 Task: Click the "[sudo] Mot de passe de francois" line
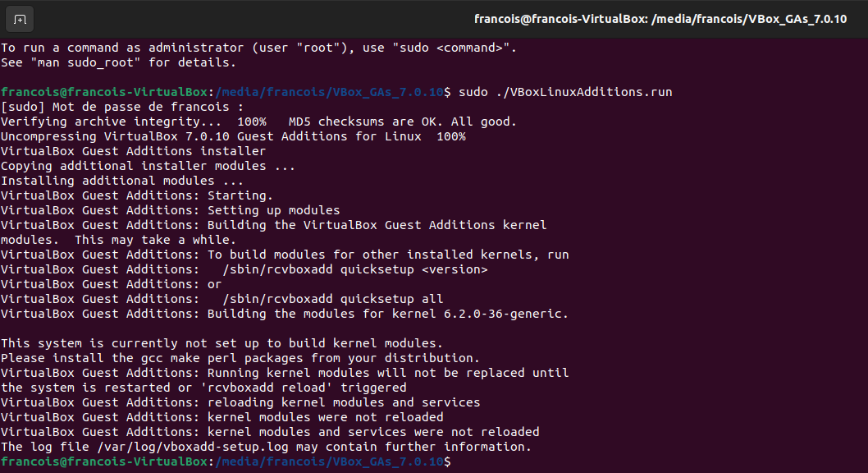point(122,107)
